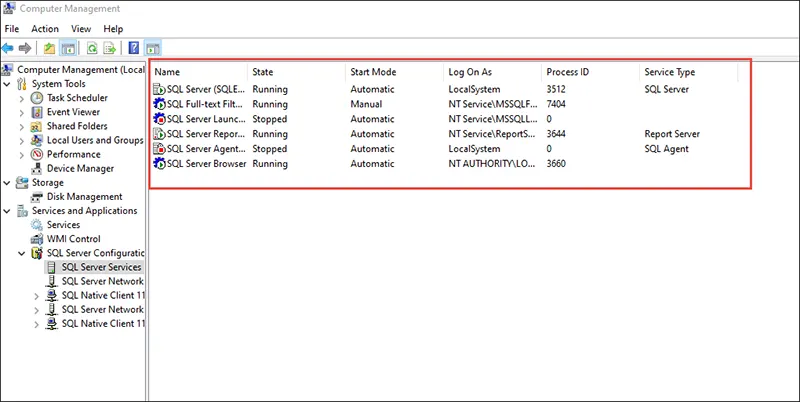Screen dimensions: 800x402
Task: Open the File menu
Action: click(12, 29)
